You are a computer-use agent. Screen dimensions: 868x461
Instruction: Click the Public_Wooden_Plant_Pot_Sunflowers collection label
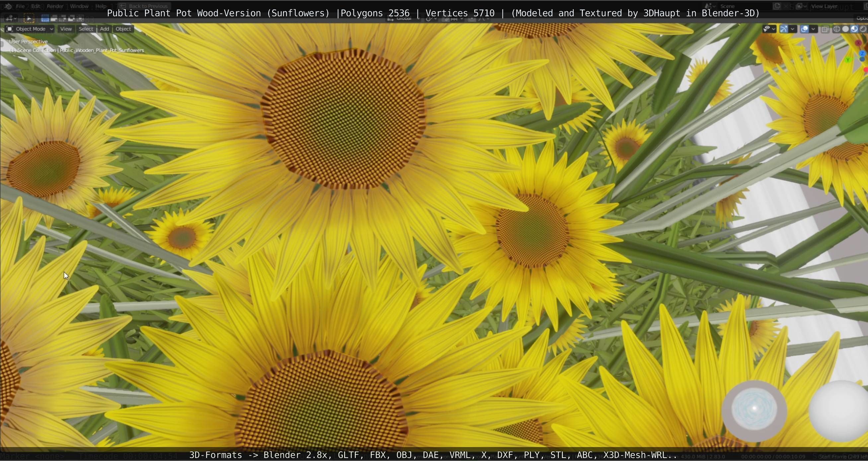click(x=102, y=50)
